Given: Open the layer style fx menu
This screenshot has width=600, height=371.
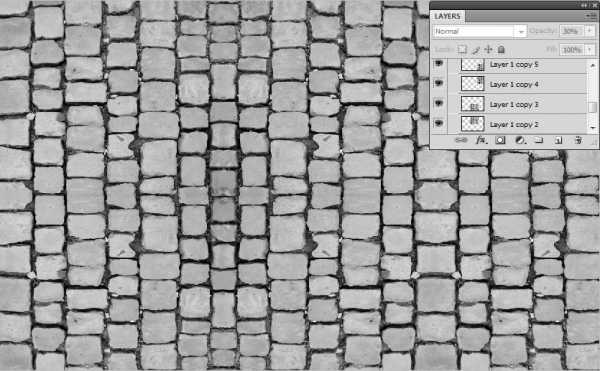Looking at the screenshot, I should [481, 140].
